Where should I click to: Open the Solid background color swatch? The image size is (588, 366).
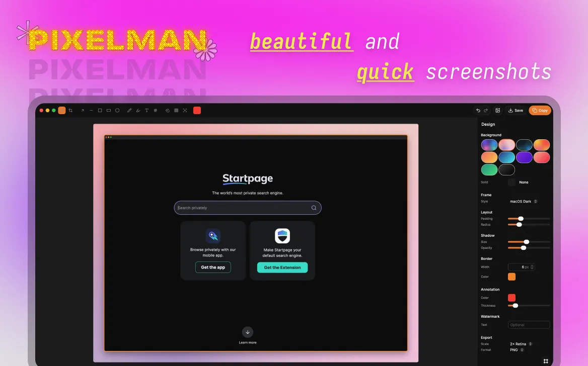511,182
